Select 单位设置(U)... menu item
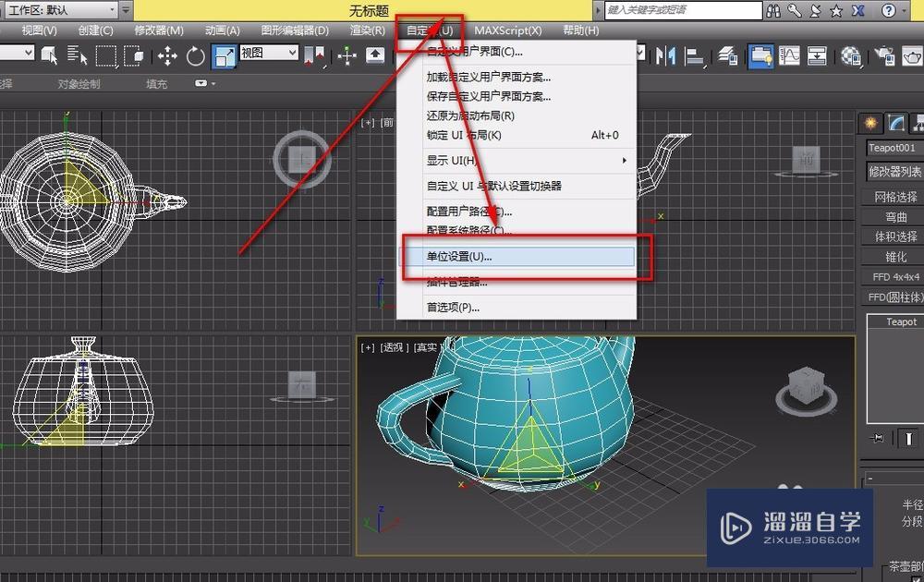This screenshot has height=582, width=924. coord(517,256)
